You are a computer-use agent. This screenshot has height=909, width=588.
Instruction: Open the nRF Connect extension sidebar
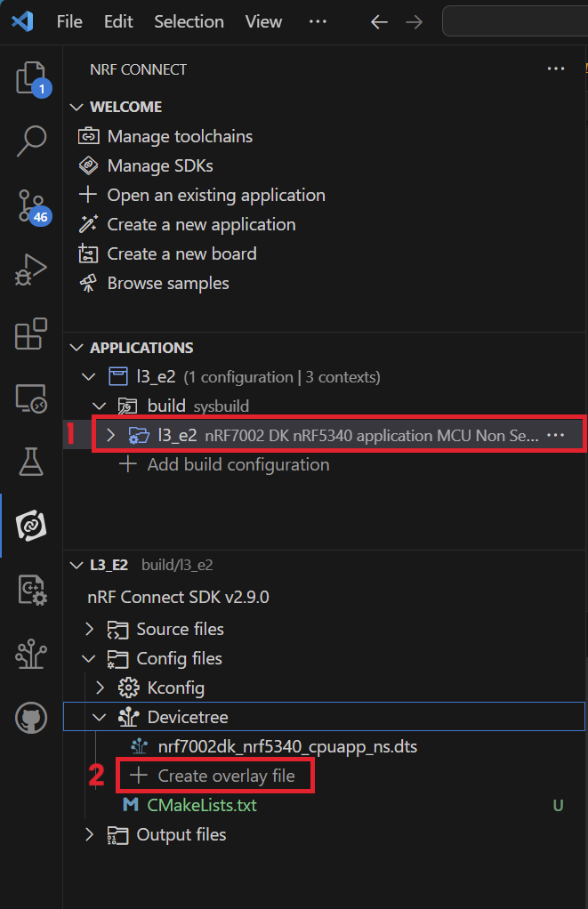pos(30,525)
